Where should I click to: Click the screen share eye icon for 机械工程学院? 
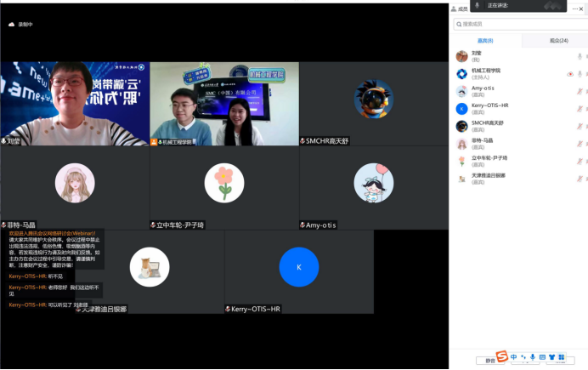pos(569,74)
